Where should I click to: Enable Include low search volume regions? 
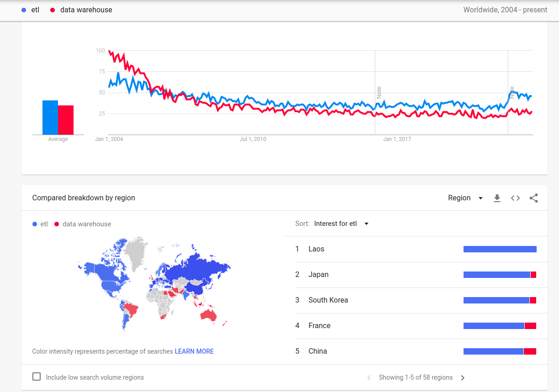click(x=37, y=377)
